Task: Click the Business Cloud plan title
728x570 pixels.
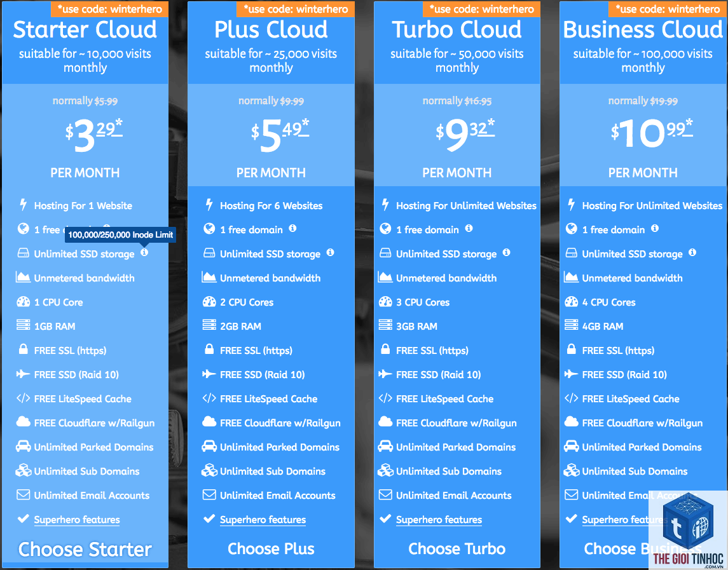Action: pyautogui.click(x=643, y=30)
